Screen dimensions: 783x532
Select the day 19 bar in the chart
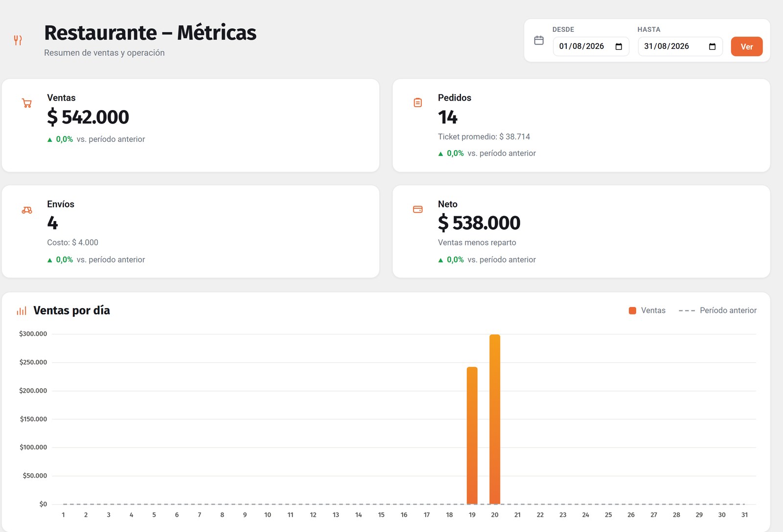point(472,436)
